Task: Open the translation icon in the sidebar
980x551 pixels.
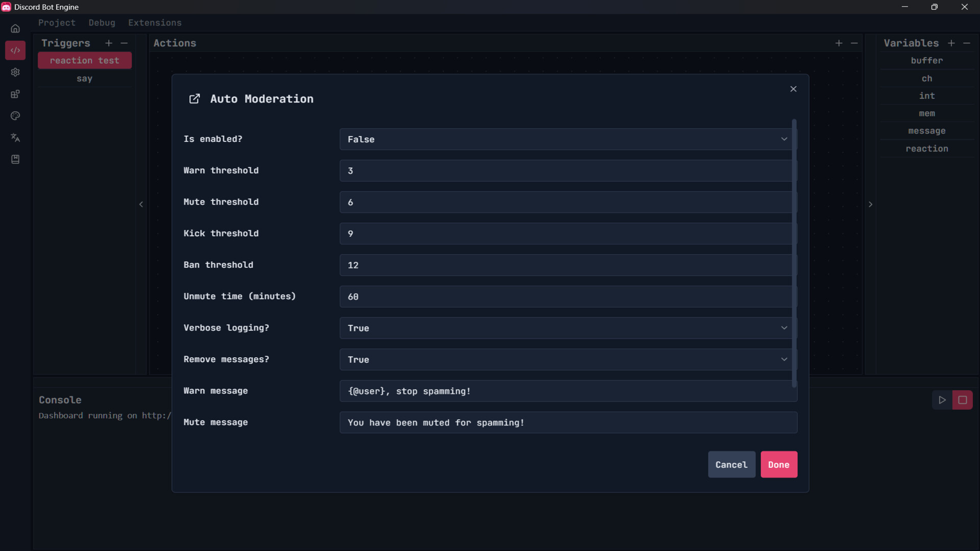Action: (x=15, y=137)
